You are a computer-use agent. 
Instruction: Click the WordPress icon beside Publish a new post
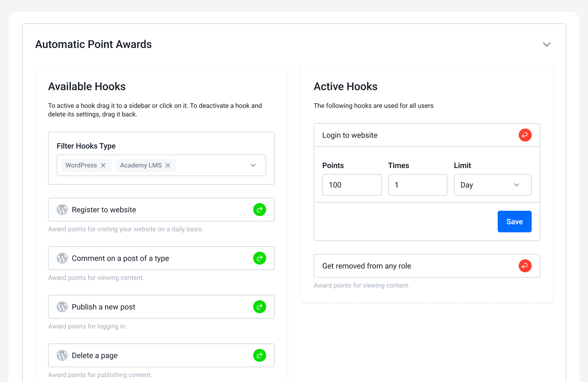click(x=62, y=307)
